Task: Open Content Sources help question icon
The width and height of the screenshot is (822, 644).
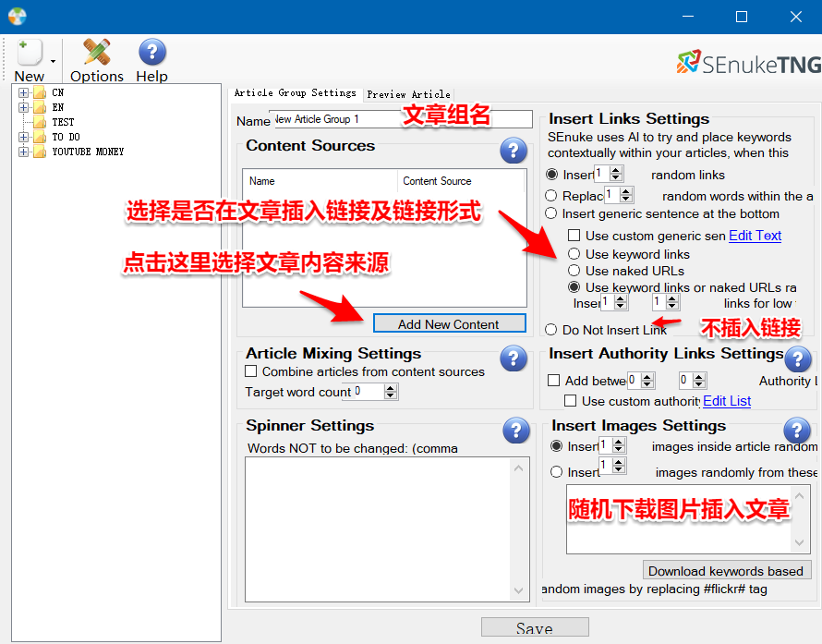Action: coord(514,151)
